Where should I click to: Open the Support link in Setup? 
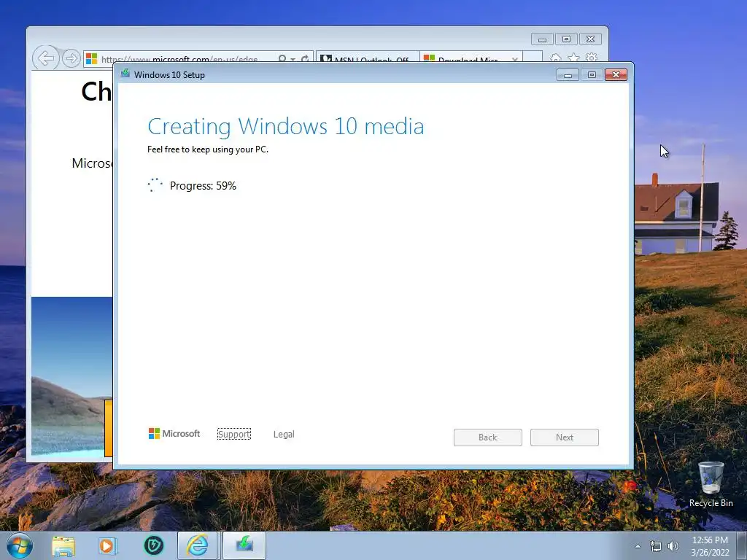(234, 435)
